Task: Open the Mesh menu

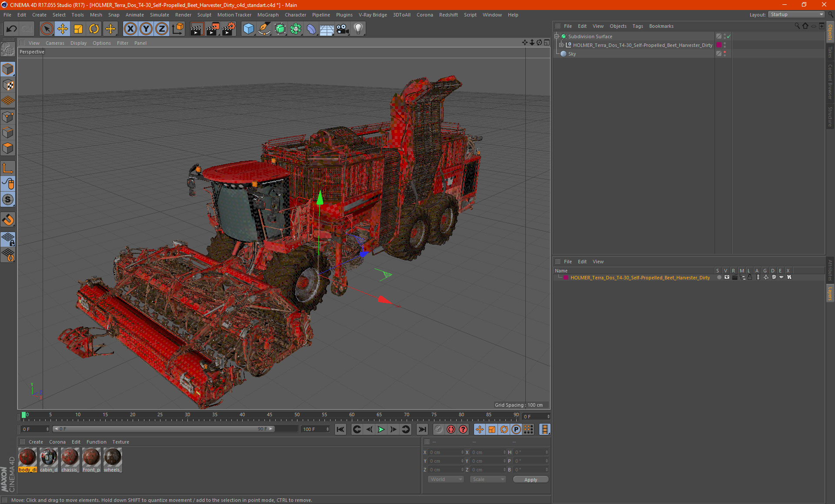Action: [96, 15]
